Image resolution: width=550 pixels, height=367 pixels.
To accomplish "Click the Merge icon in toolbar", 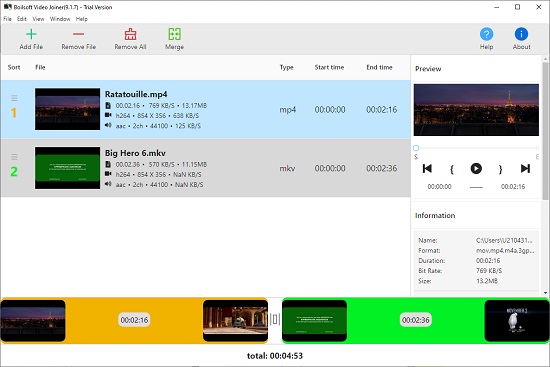I will pos(175,34).
